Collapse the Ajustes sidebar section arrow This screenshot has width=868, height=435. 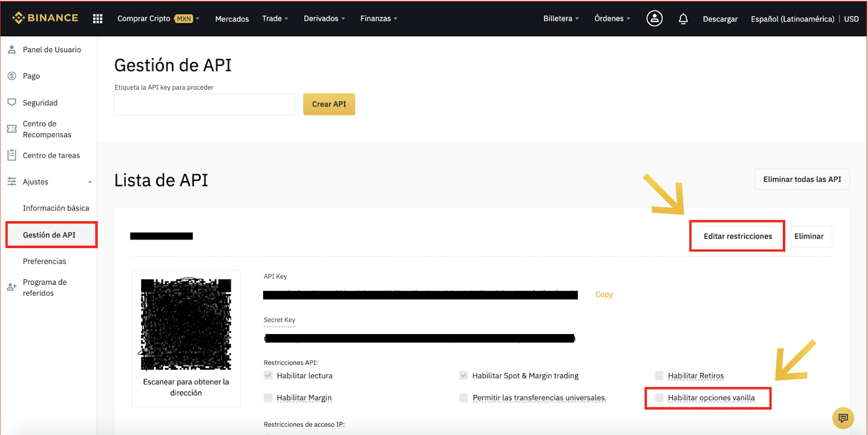[90, 182]
